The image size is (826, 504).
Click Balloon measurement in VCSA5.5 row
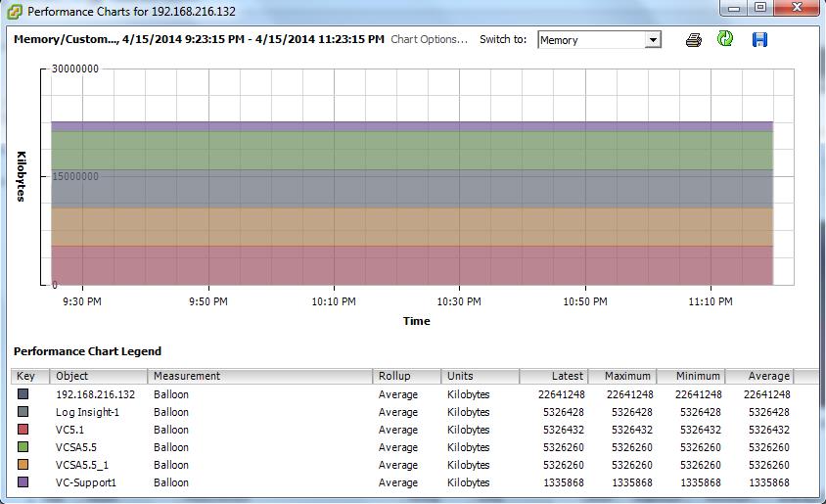171,447
